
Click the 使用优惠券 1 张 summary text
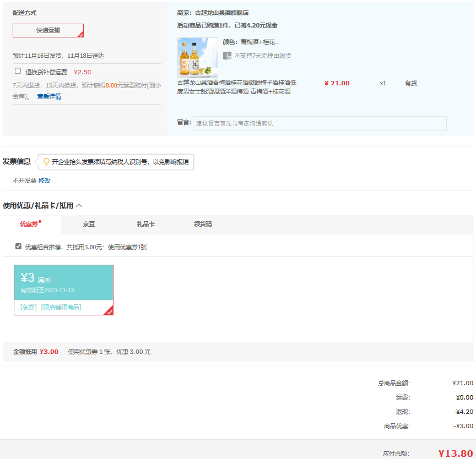pyautogui.click(x=109, y=352)
